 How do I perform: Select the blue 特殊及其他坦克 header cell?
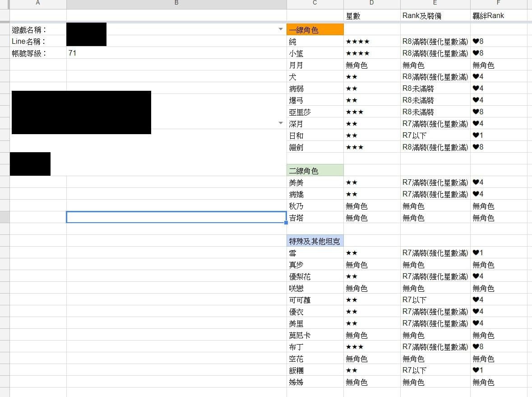315,241
